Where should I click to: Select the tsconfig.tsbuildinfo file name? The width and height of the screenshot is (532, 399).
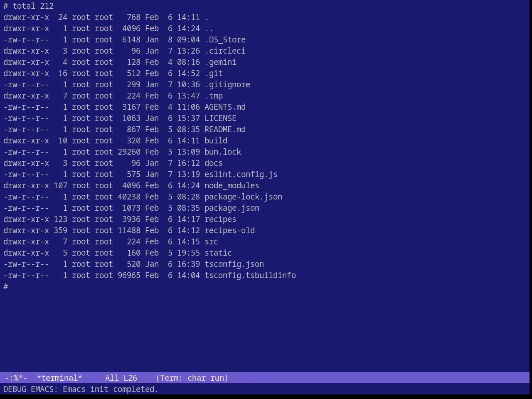click(x=250, y=275)
